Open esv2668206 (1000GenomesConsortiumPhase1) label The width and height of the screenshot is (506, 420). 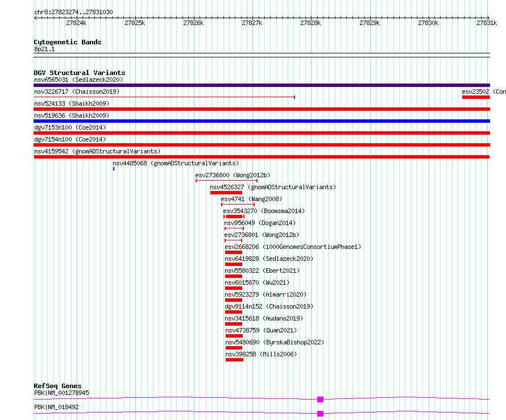point(293,247)
